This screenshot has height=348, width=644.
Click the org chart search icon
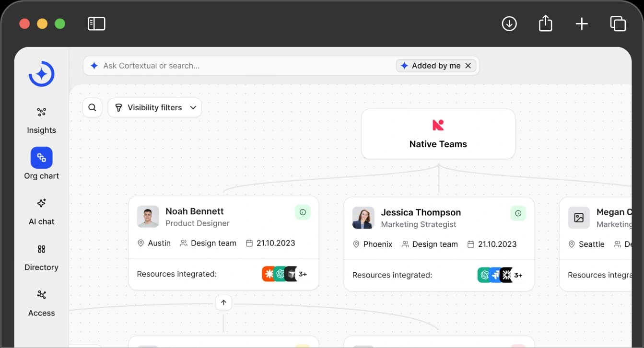(x=93, y=107)
